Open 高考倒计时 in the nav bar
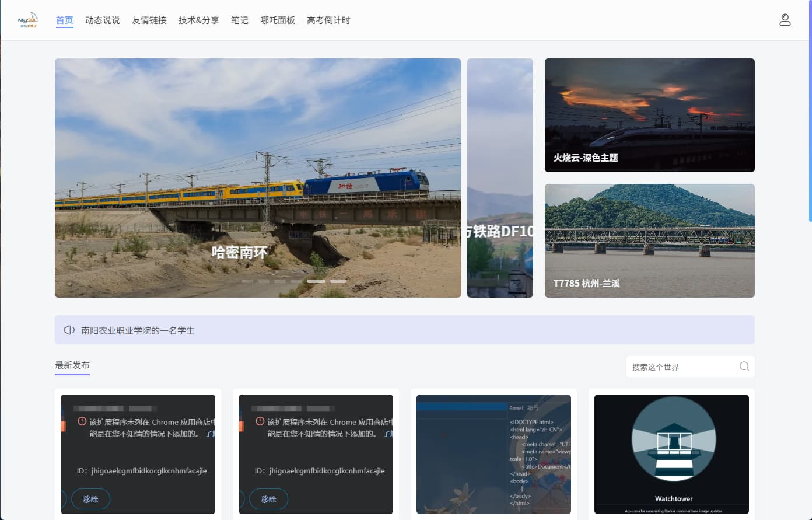812x520 pixels. (328, 20)
